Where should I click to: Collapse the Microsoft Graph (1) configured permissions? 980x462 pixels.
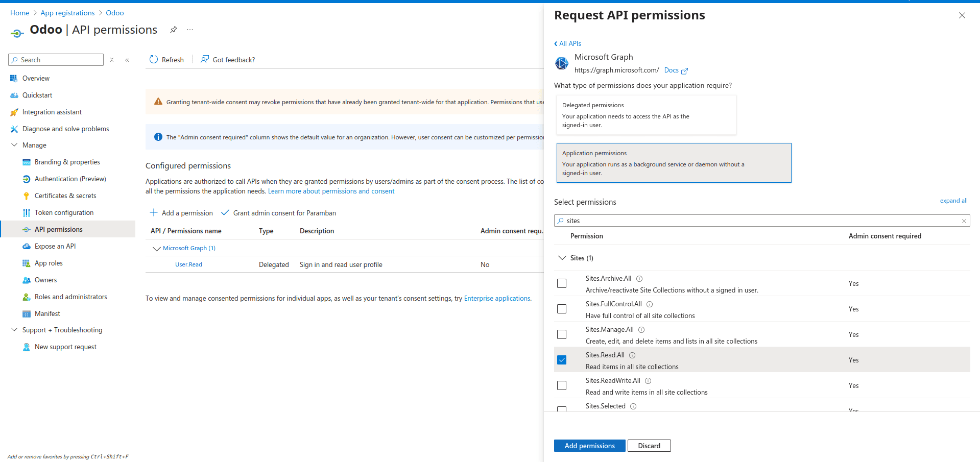157,249
